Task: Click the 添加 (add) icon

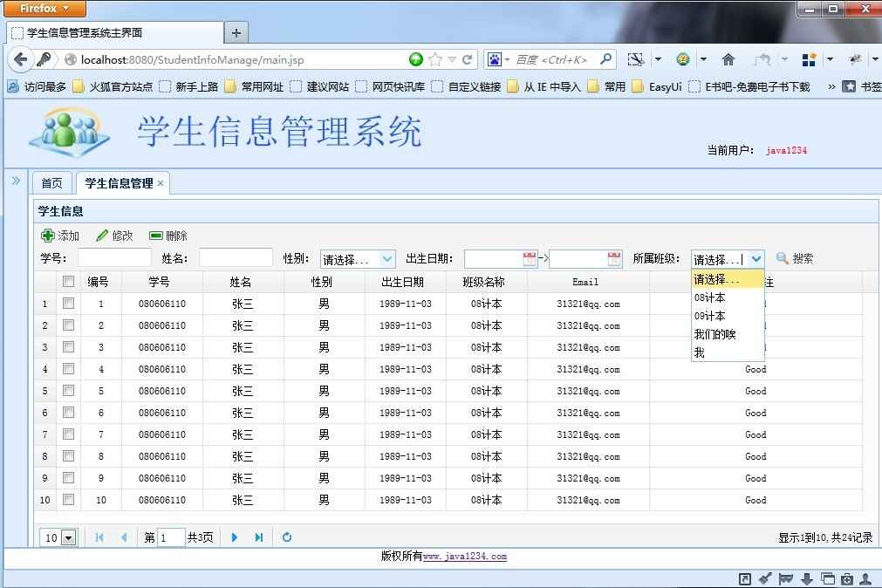Action: tap(49, 235)
